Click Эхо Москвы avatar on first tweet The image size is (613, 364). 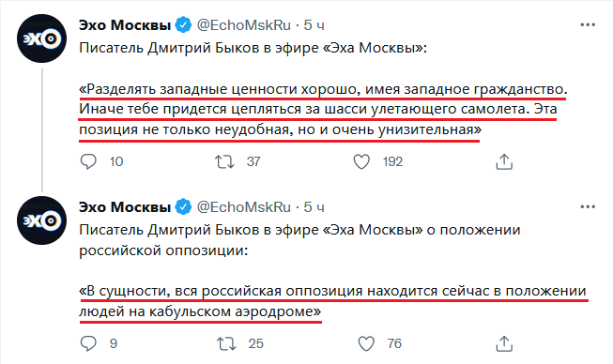[x=42, y=38]
